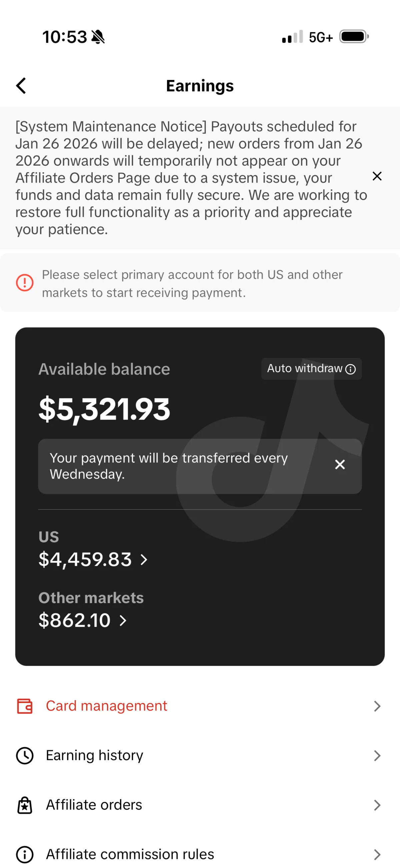Viewport: 400px width, 868px height.
Task: Tap the Card management wallet icon
Action: (25, 706)
